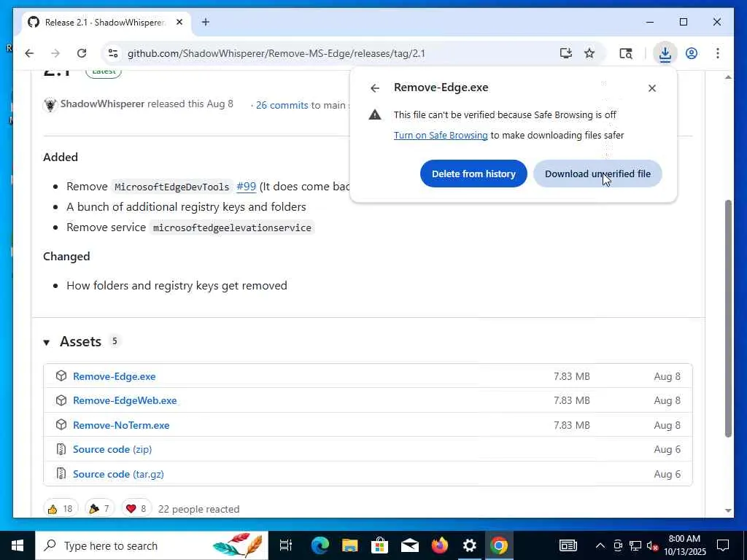Screen dimensions: 747x560
Task: Open File Explorer from taskbar
Action: pyautogui.click(x=350, y=545)
